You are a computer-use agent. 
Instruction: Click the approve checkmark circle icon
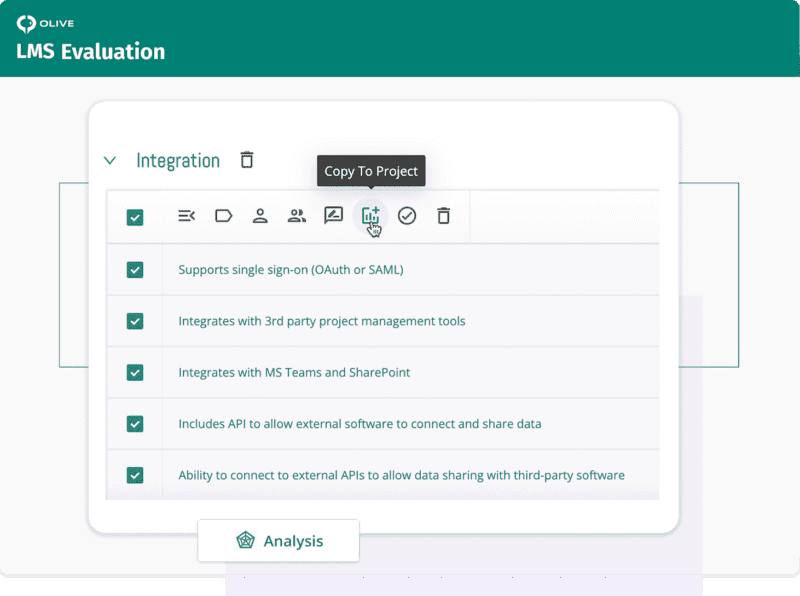[407, 215]
